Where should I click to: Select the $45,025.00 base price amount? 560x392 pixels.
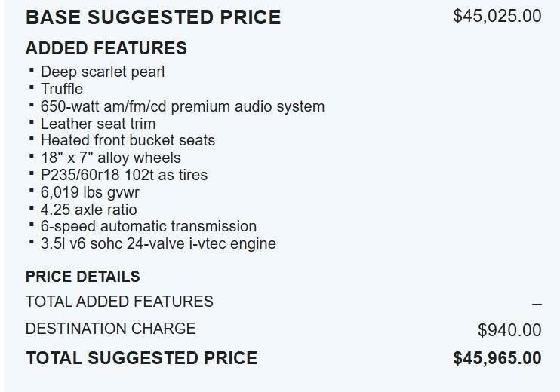pos(497,16)
